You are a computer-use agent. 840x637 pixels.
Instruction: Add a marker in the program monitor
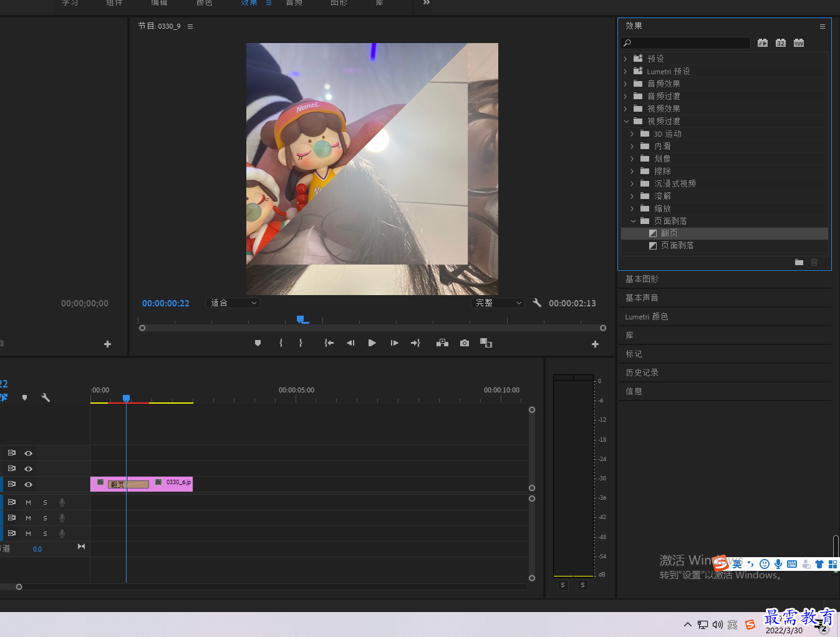coord(258,343)
